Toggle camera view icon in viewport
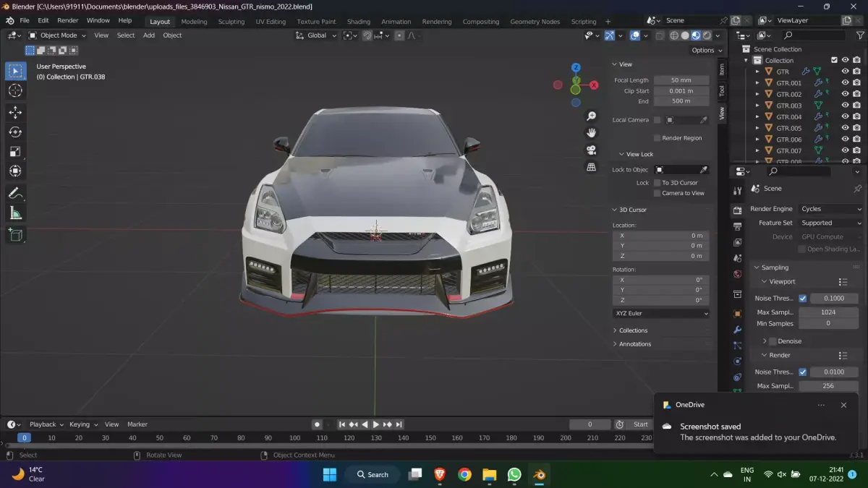This screenshot has width=868, height=488. tap(591, 150)
